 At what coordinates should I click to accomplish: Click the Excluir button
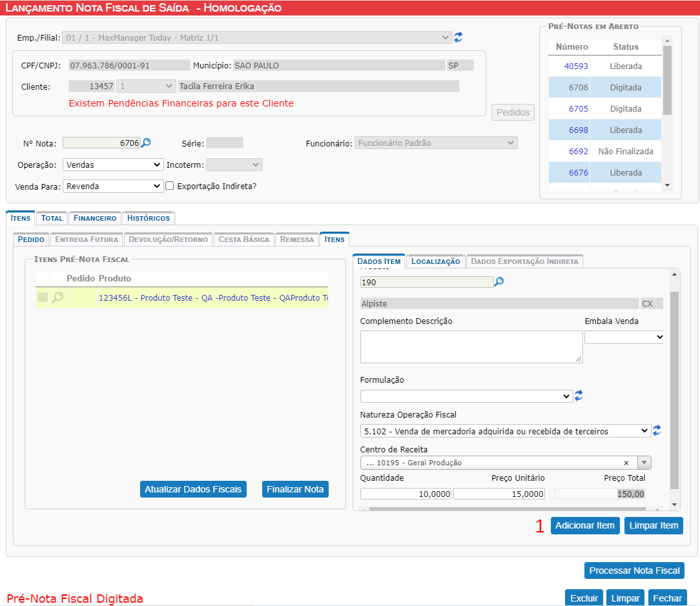pos(584,598)
